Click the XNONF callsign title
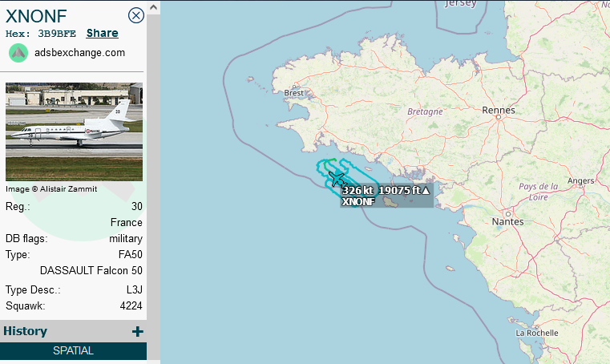The height and width of the screenshot is (364, 610). [x=36, y=16]
